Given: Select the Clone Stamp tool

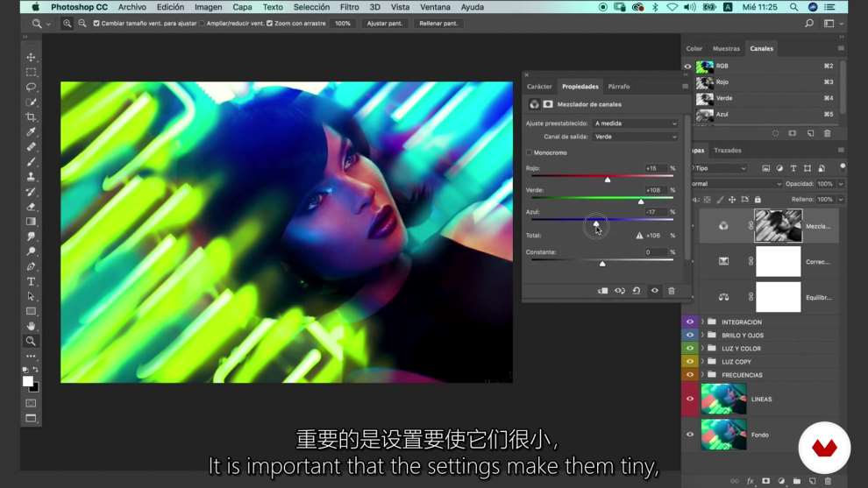Looking at the screenshot, I should [31, 176].
